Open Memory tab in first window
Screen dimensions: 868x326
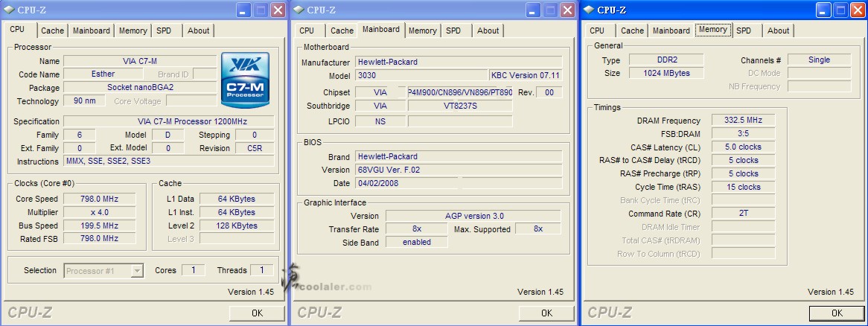click(x=133, y=31)
